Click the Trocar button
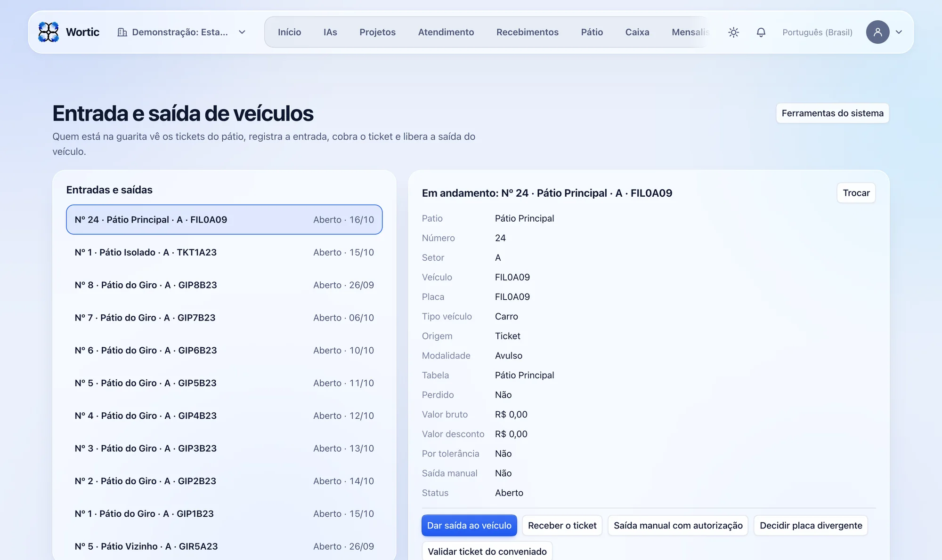 tap(856, 193)
